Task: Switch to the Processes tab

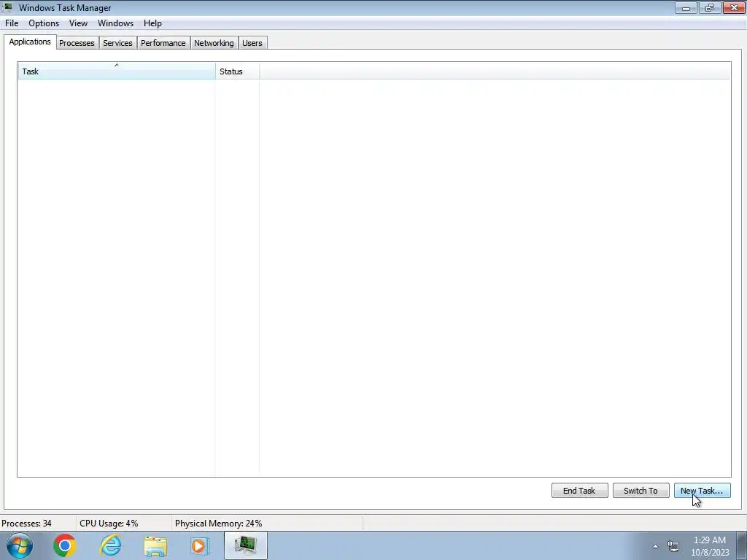Action: tap(77, 43)
